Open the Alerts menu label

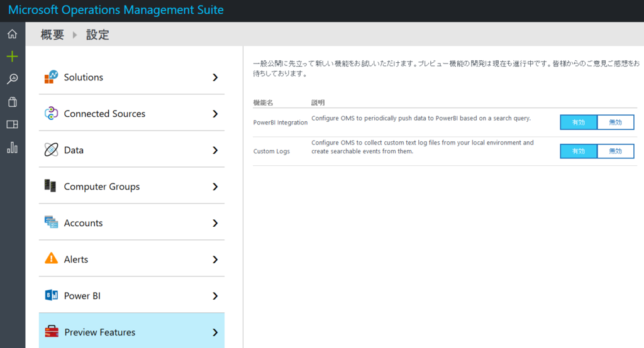point(76,259)
